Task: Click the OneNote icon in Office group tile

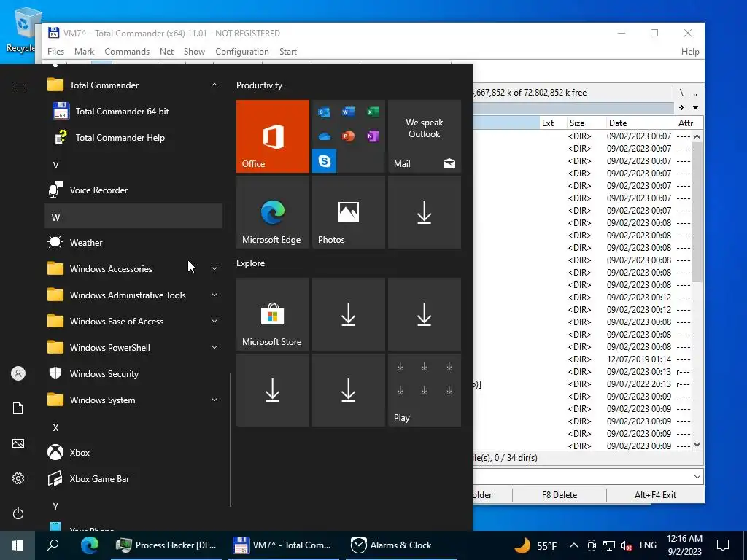Action: point(373,136)
